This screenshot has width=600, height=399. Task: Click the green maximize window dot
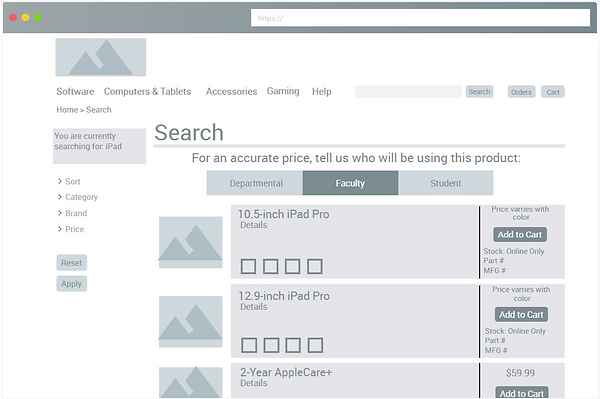(x=38, y=18)
